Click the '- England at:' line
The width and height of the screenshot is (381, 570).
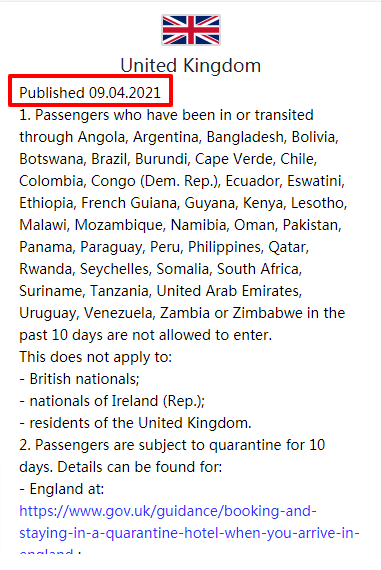[62, 489]
